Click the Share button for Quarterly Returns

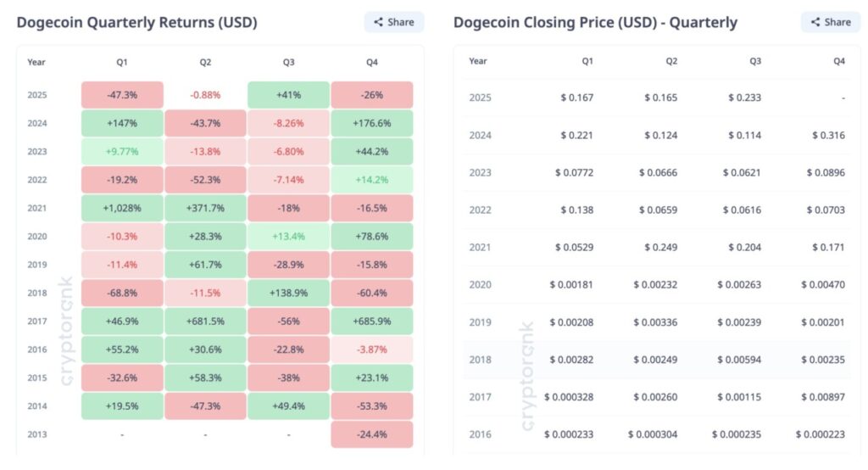[x=394, y=22]
